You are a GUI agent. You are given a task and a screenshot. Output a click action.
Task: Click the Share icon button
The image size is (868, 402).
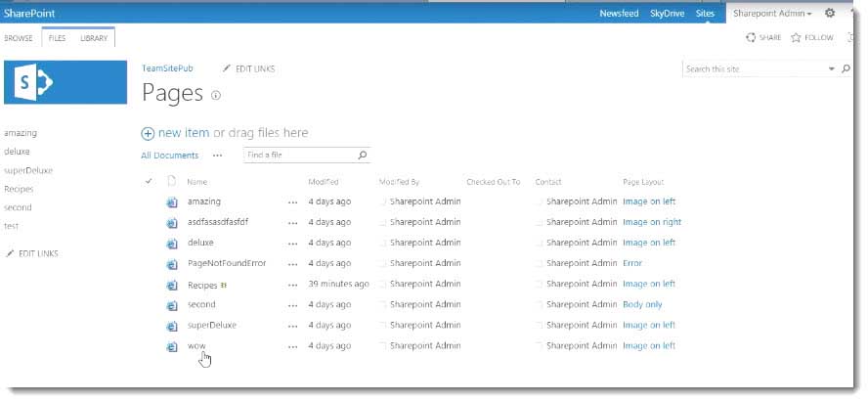coord(751,37)
